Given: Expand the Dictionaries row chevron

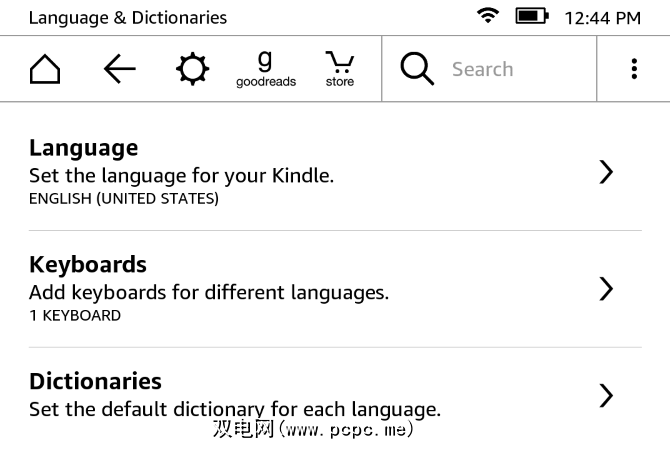Looking at the screenshot, I should point(605,395).
